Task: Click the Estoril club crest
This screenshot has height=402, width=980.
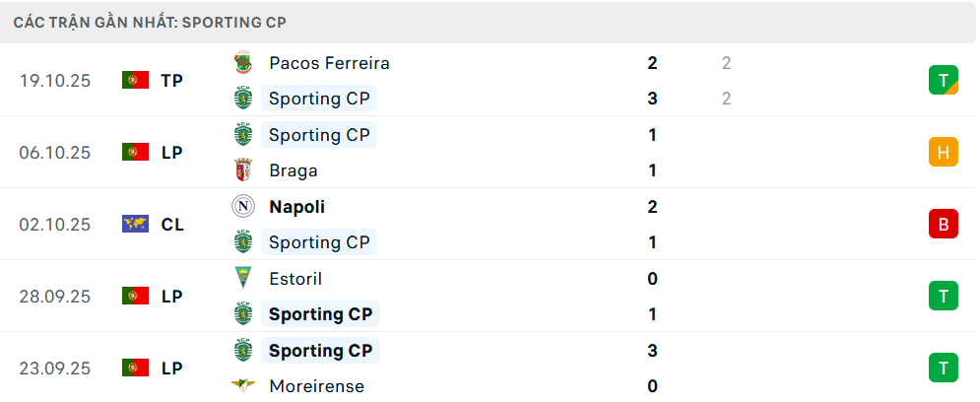Action: [242, 279]
